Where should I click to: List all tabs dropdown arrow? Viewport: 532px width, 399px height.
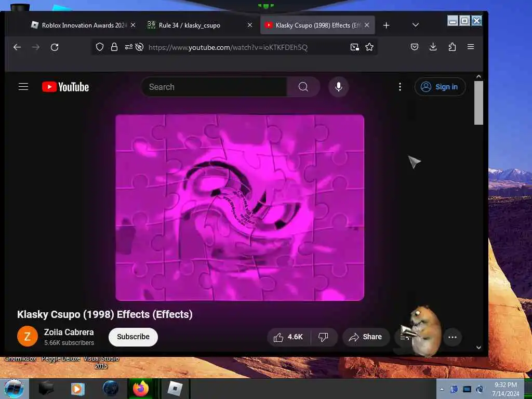415,25
